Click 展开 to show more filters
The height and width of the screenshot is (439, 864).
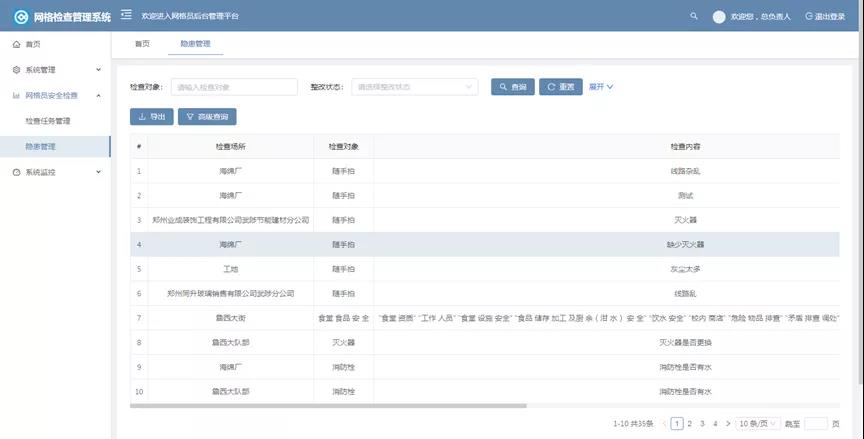pyautogui.click(x=601, y=87)
